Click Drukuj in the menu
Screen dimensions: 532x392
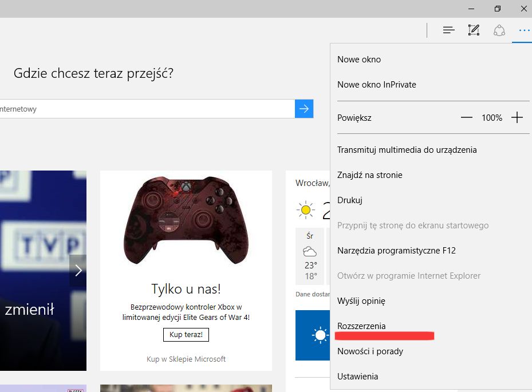(x=350, y=200)
